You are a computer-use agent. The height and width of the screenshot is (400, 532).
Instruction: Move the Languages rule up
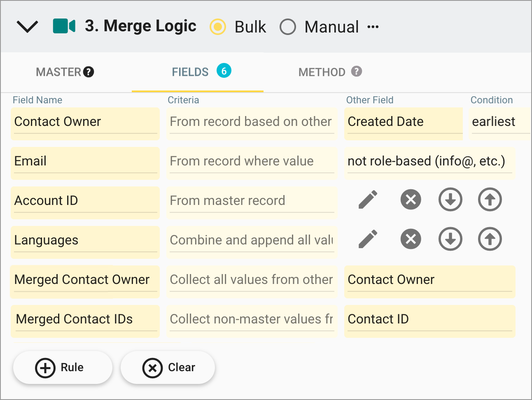click(x=490, y=239)
